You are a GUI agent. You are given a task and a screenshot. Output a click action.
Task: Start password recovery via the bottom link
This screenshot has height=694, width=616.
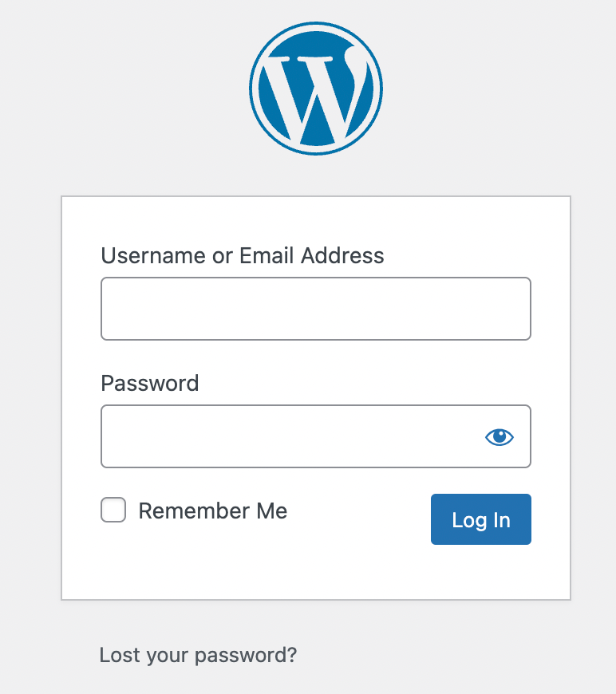click(198, 656)
